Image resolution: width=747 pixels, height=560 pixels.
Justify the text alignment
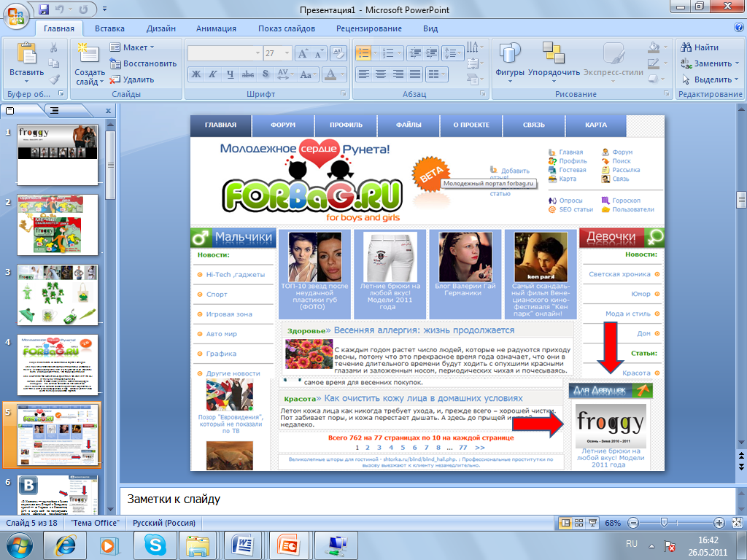coord(415,74)
